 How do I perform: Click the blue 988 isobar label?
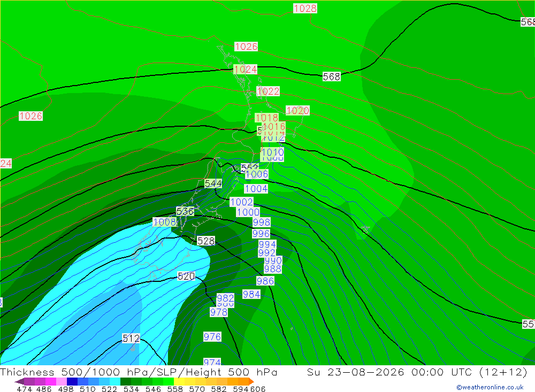(273, 269)
